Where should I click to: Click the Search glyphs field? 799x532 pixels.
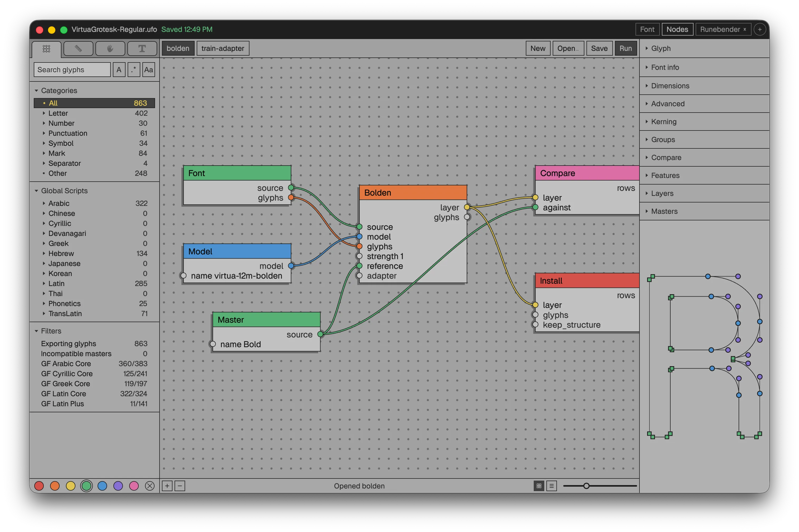pyautogui.click(x=72, y=70)
